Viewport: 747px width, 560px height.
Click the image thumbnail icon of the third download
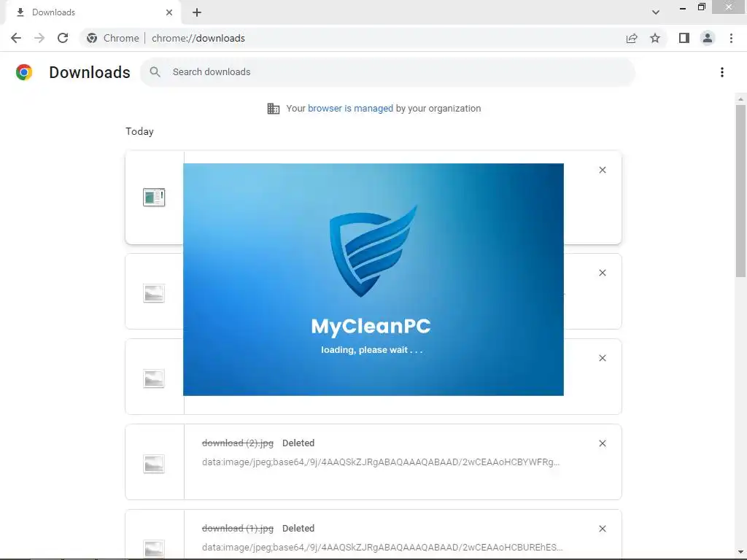tap(154, 378)
